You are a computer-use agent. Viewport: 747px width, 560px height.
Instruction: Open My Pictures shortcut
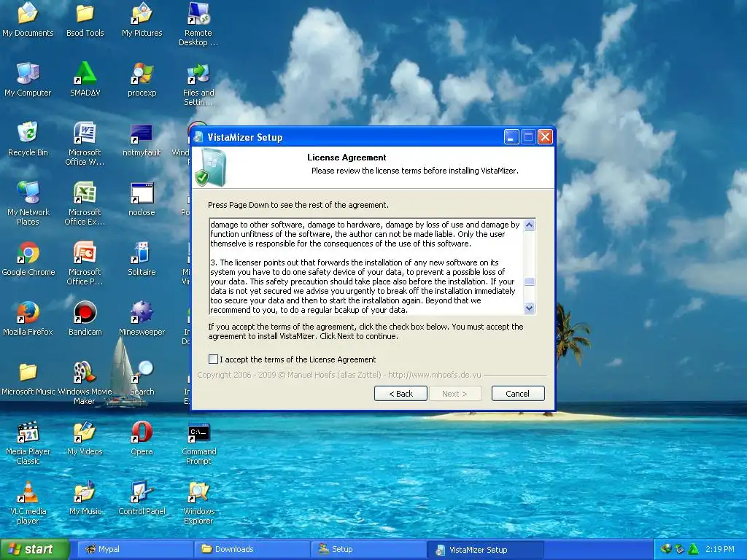pos(142,20)
